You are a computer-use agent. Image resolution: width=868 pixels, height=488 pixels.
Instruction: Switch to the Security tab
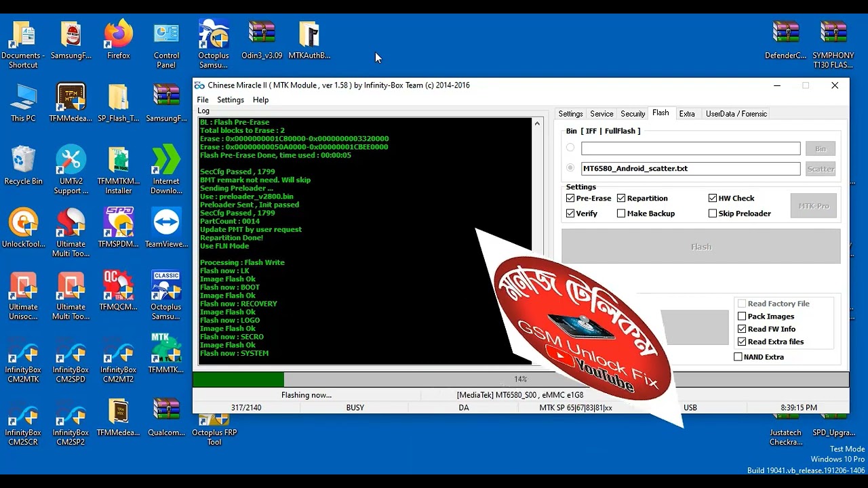point(633,114)
